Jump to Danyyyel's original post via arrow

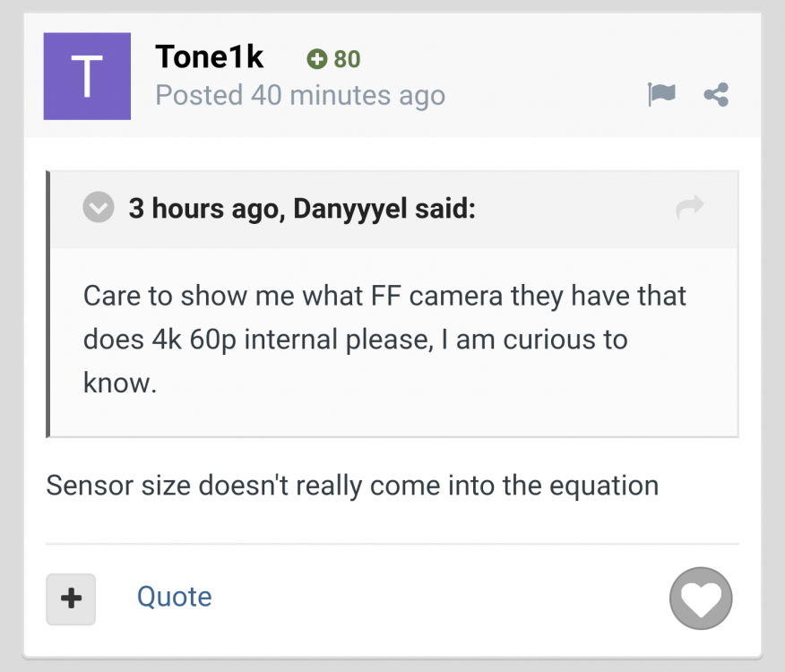click(689, 209)
